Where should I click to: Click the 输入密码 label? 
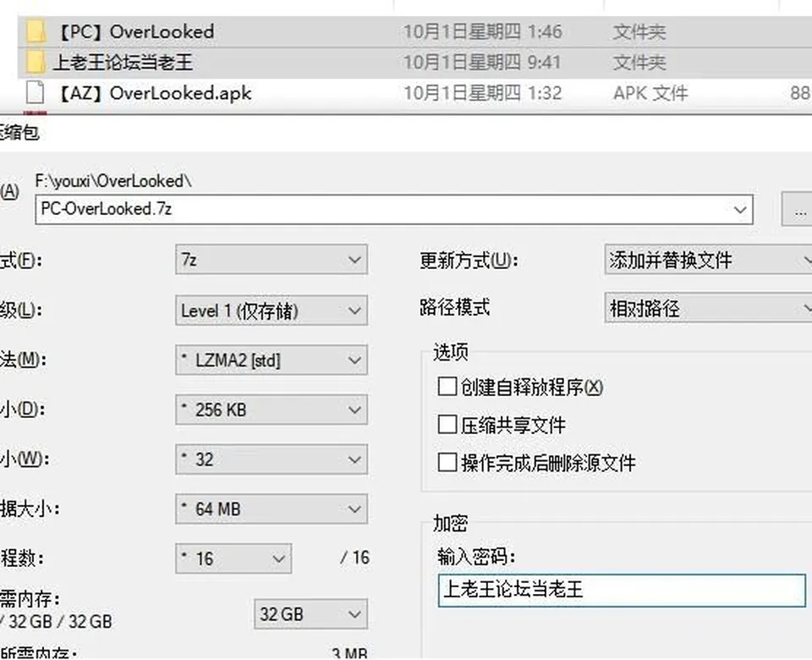coord(476,557)
